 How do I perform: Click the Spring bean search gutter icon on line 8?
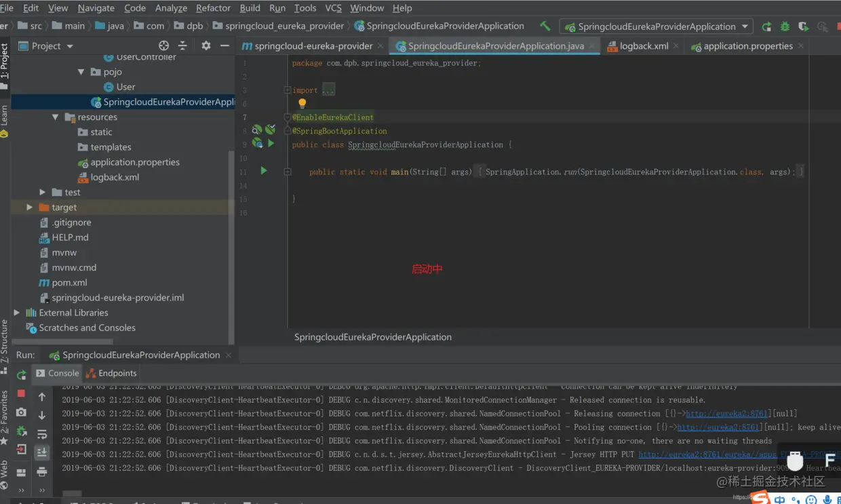[x=257, y=130]
